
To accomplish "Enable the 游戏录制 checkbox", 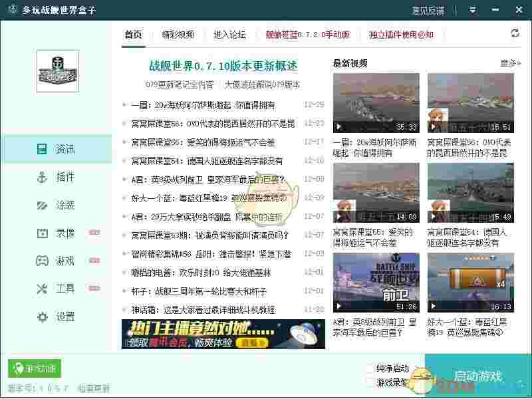I will (370, 382).
